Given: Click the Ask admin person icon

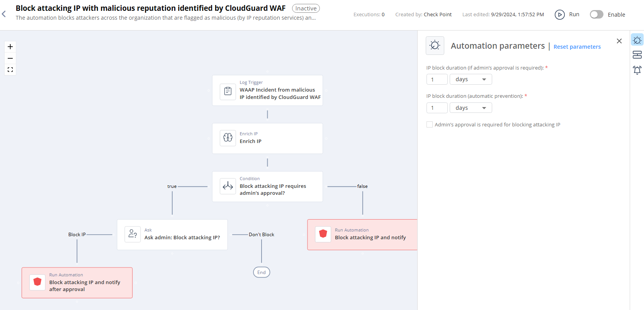Looking at the screenshot, I should click(x=133, y=234).
